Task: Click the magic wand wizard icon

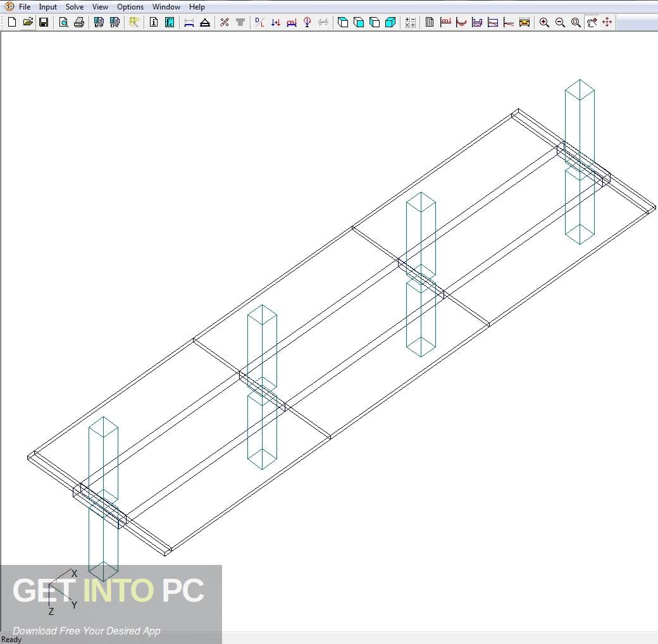Action: coord(134,22)
